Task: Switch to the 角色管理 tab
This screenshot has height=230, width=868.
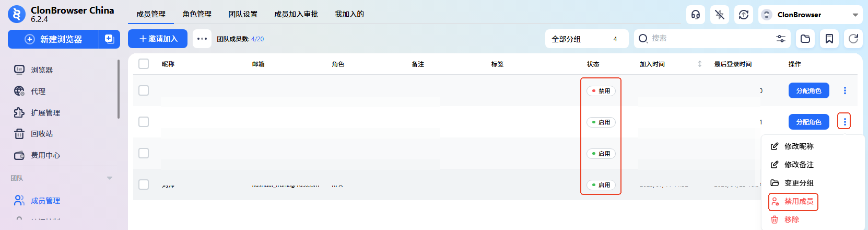Action: click(x=197, y=14)
